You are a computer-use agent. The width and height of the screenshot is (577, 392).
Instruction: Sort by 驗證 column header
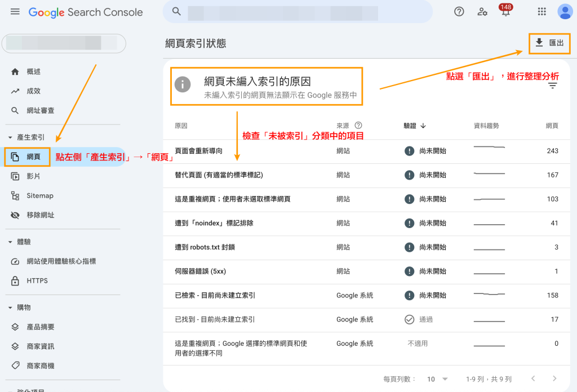[x=414, y=126]
